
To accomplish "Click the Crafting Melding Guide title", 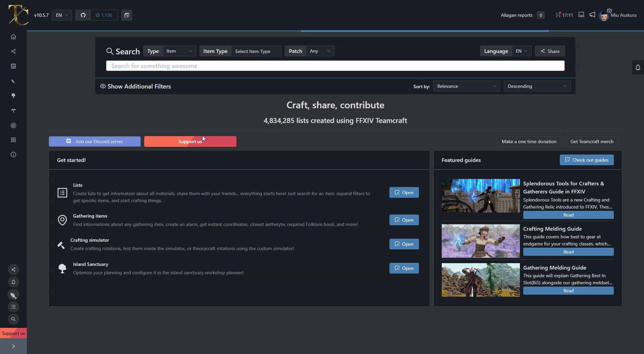I will 552,229.
